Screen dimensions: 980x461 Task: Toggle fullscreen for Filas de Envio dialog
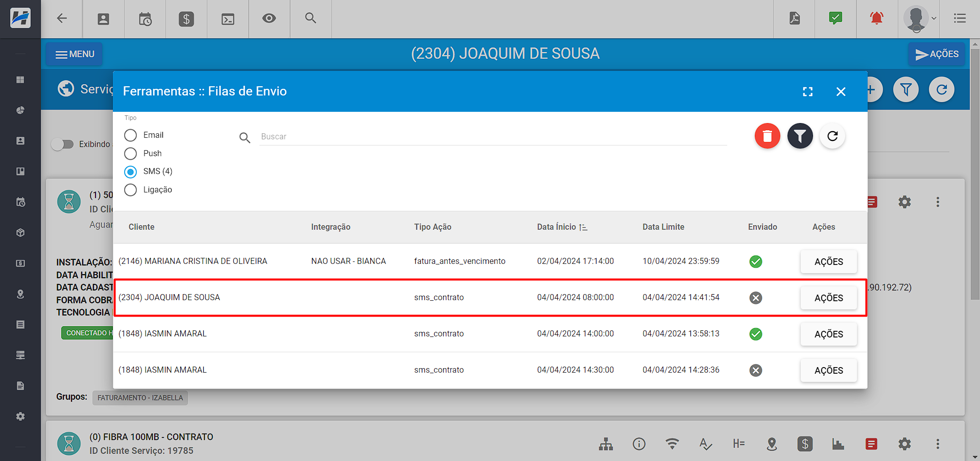807,92
